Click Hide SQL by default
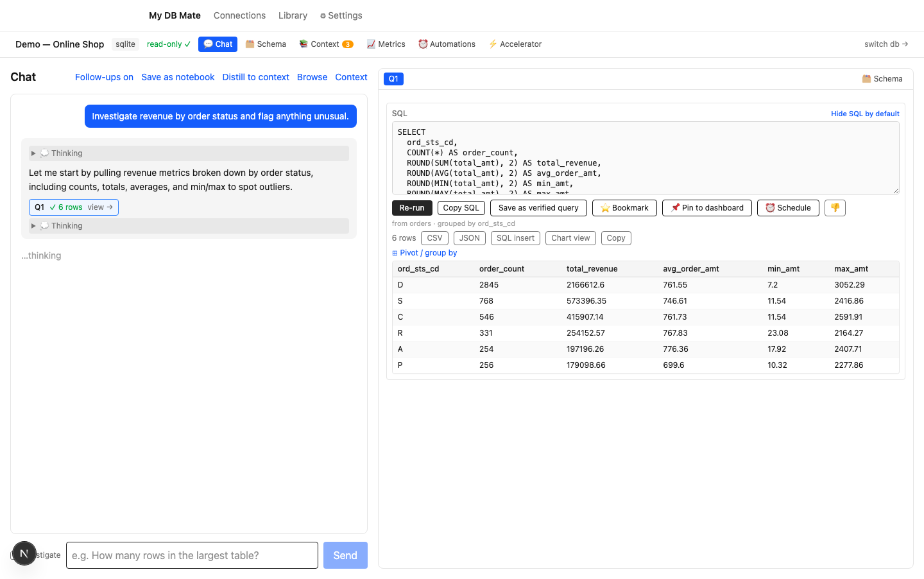Screen dimensions: 924x579 click(865, 114)
